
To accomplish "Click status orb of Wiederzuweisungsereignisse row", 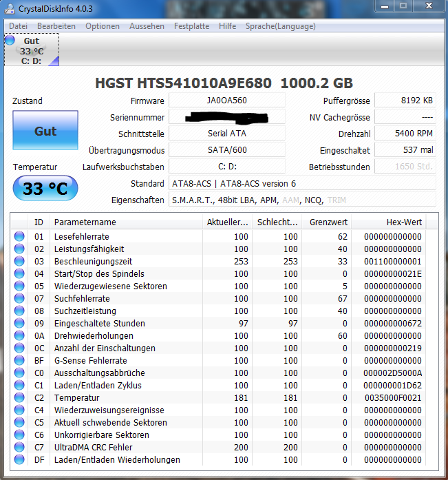I will point(19,410).
